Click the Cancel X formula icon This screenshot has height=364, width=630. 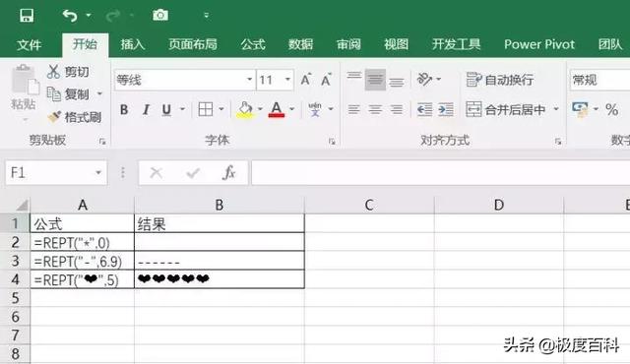156,173
